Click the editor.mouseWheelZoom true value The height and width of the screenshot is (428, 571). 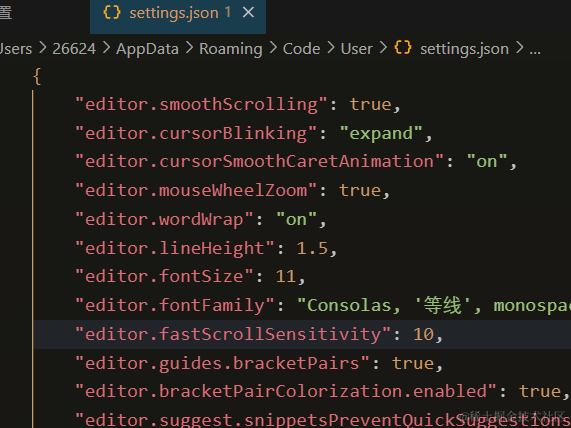(359, 191)
